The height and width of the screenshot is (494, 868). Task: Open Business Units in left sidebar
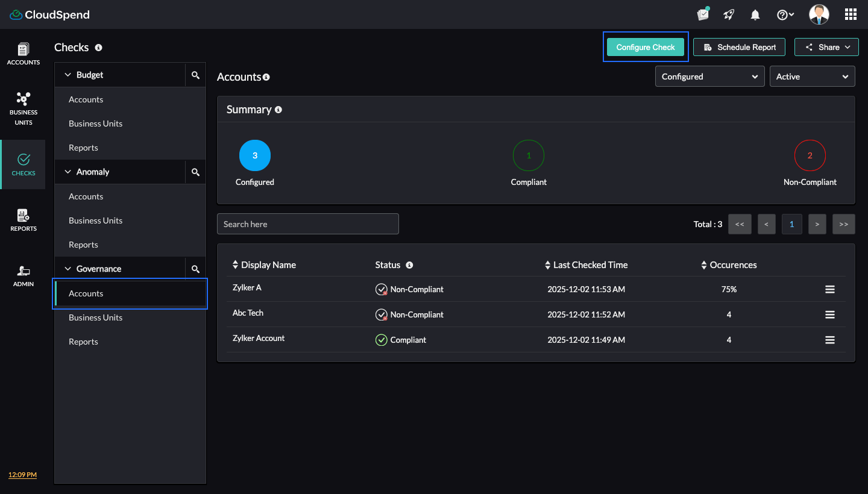point(24,108)
